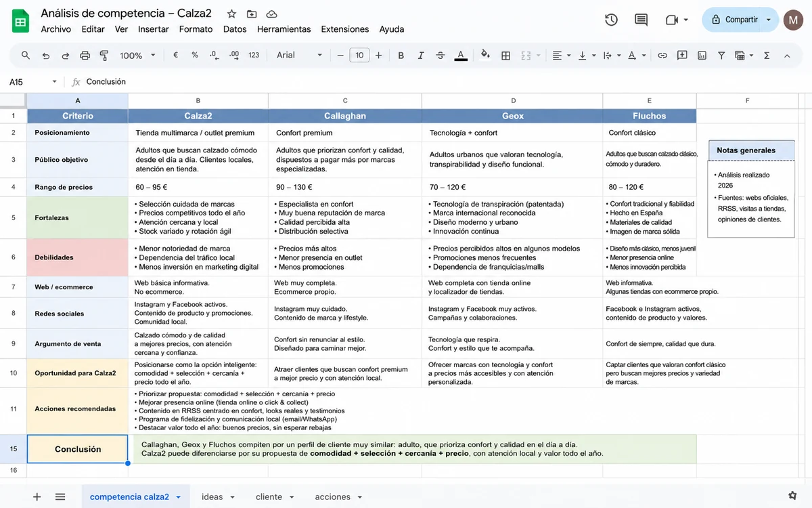Open the 123 number formats menu
This screenshot has width=812, height=508.
pos(254,56)
